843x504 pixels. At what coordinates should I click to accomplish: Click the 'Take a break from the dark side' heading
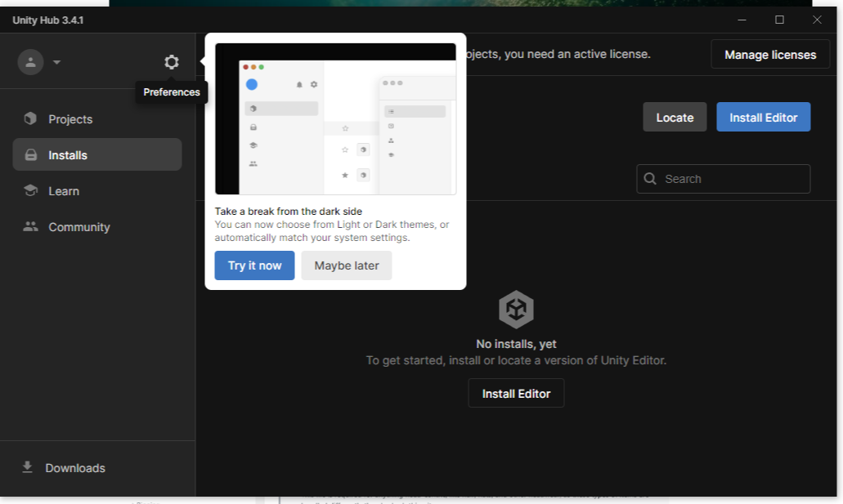[288, 212]
